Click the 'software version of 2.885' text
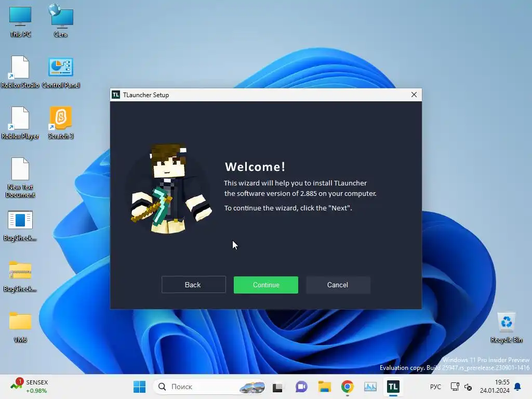This screenshot has width=532, height=399. tap(277, 193)
